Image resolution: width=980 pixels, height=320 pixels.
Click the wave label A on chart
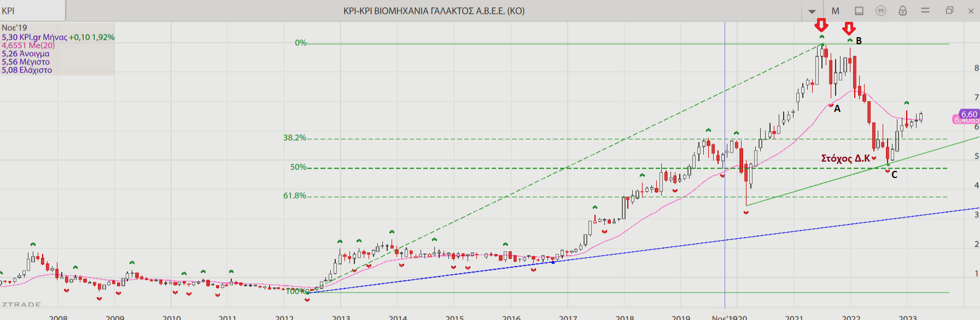(x=837, y=109)
